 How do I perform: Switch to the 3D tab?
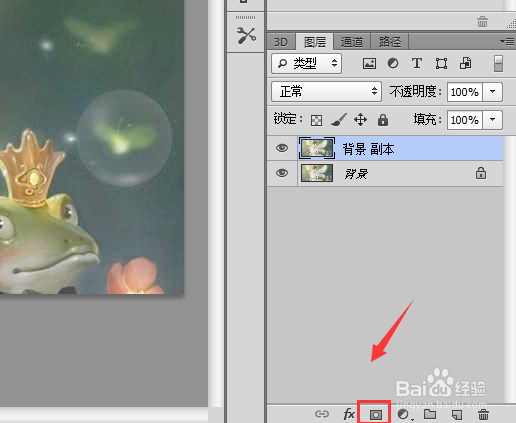(281, 42)
